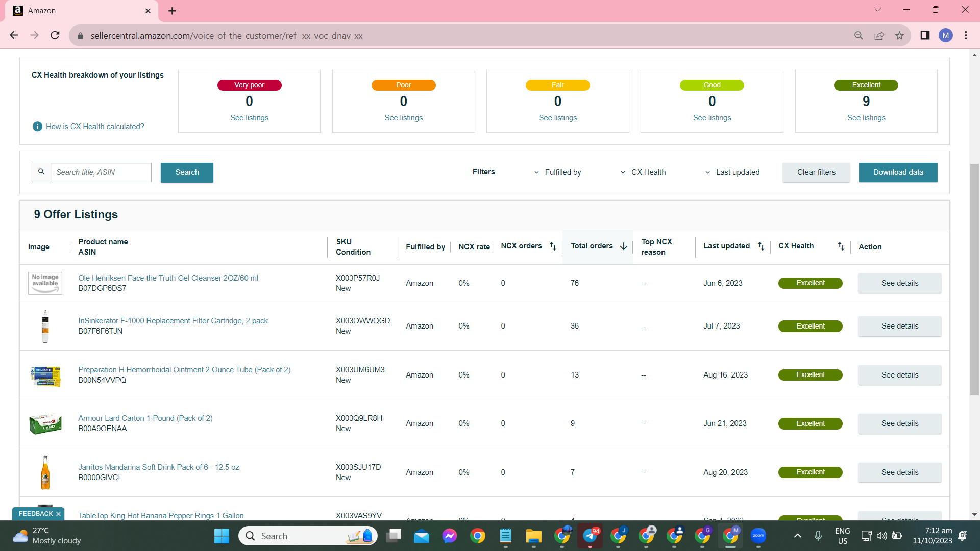
Task: Open the browser zoom magnifier icon
Action: pos(859,35)
